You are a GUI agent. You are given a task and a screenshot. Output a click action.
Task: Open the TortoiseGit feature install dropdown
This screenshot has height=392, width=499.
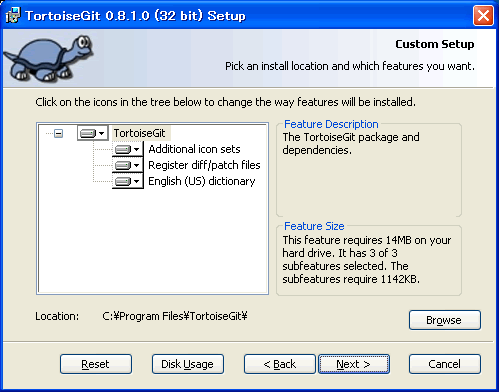point(93,133)
